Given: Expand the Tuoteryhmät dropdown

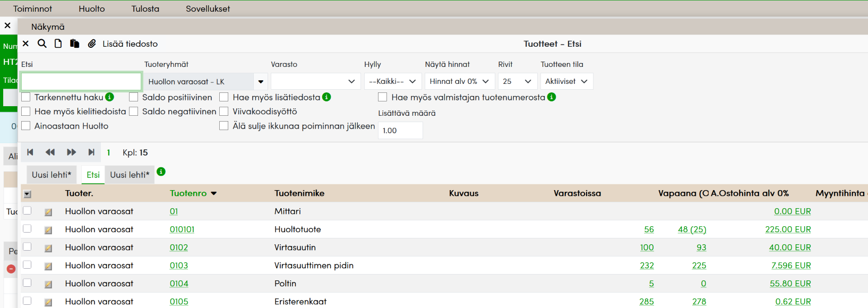Looking at the screenshot, I should 261,82.
